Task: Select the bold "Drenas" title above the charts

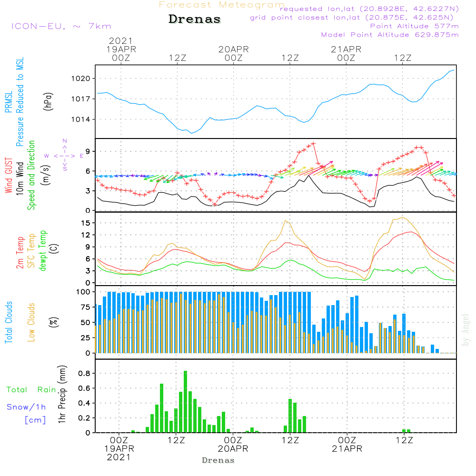Action: coord(195,19)
